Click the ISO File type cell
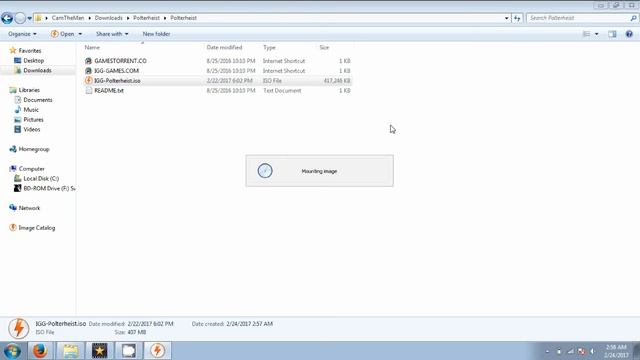Screen dimensions: 640x360 tap(272, 81)
